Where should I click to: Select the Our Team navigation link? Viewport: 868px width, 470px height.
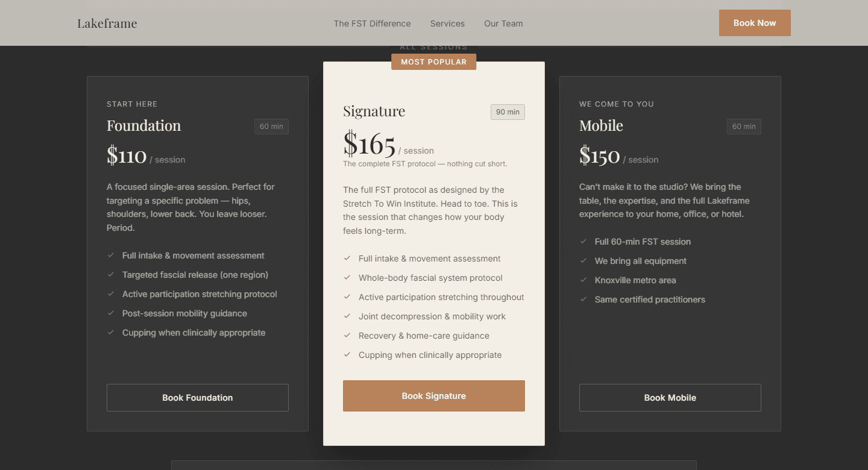coord(503,23)
